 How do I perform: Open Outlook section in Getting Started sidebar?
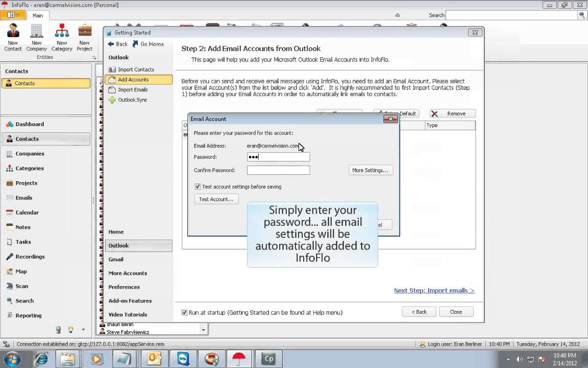point(138,245)
